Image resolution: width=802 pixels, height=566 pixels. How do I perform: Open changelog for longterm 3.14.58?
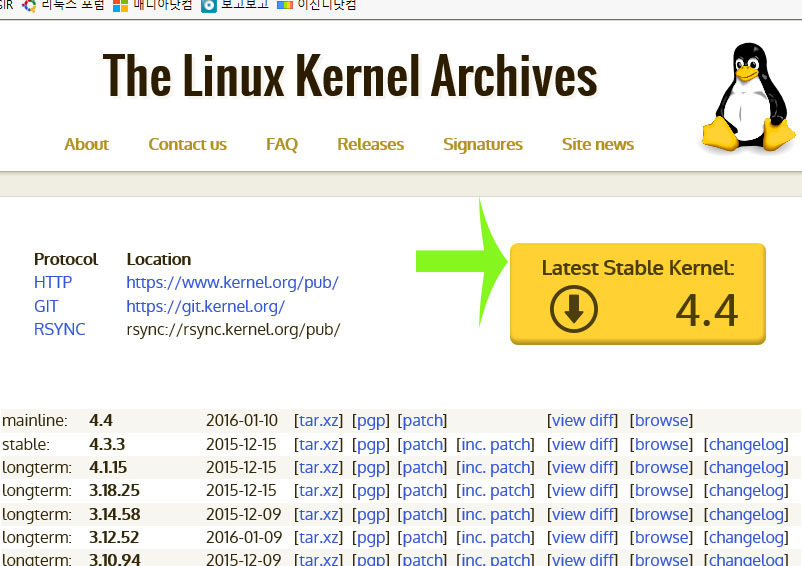coord(746,514)
